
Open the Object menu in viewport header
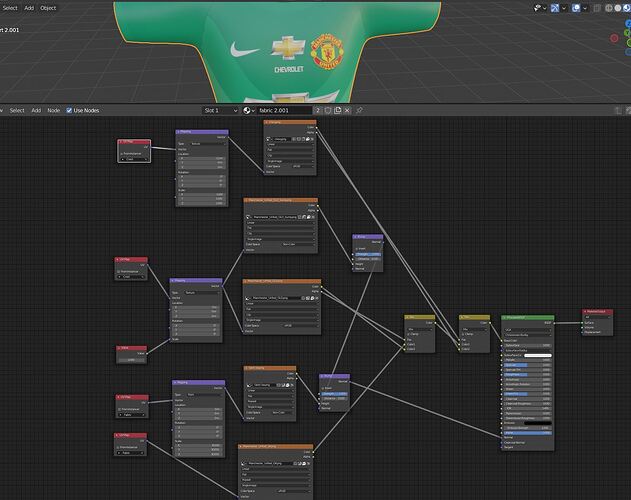[x=48, y=8]
